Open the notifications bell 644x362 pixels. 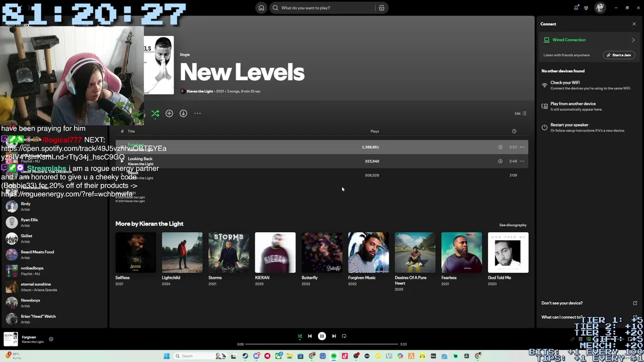pos(576,8)
